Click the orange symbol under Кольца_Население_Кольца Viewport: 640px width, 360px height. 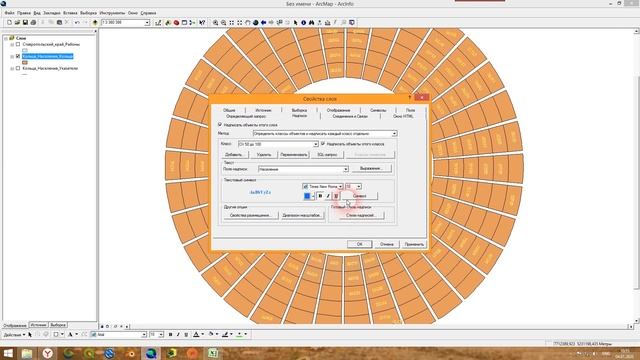[x=25, y=62]
